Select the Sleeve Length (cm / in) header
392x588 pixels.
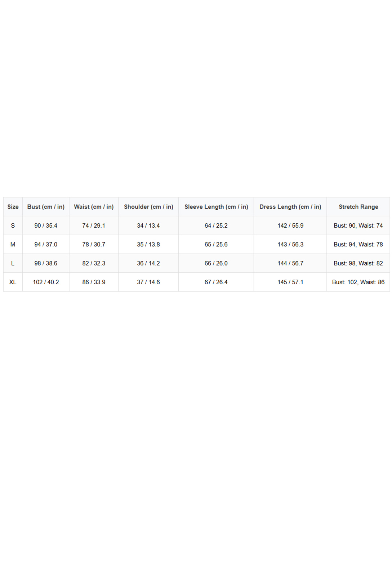point(216,207)
